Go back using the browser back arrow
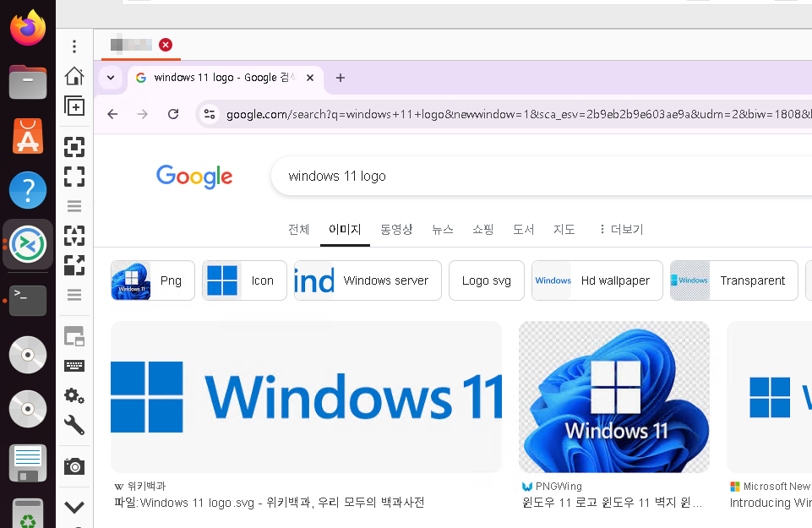 click(112, 114)
